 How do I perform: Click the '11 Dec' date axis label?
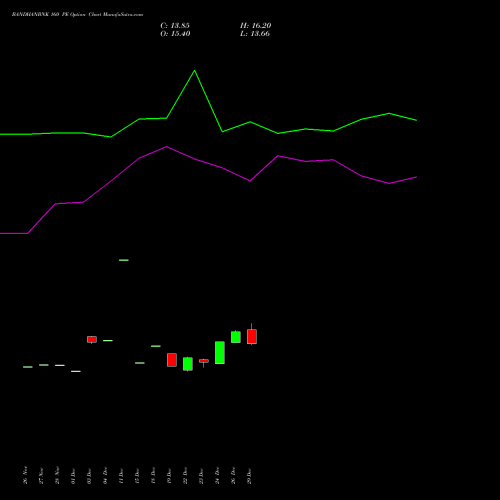pos(122,476)
